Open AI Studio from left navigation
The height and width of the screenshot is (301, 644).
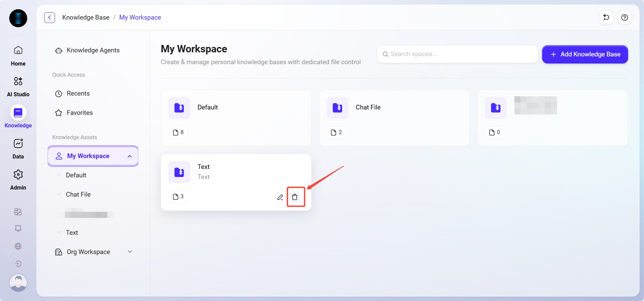(18, 86)
